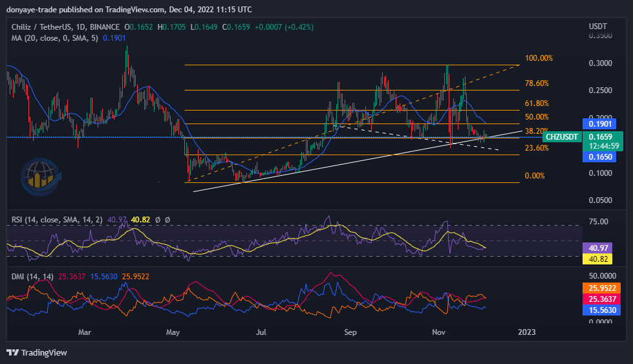Click the purple RSI 40.97 scale tag

pos(597,248)
